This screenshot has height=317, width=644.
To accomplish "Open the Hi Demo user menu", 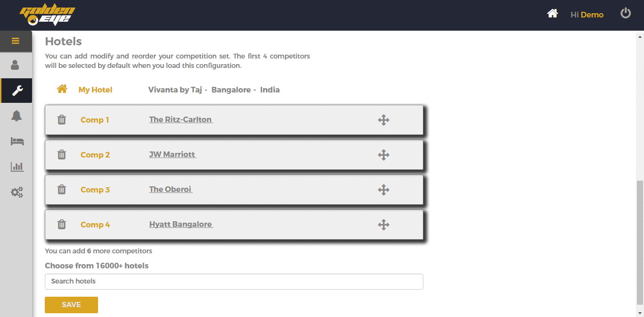I will click(x=587, y=15).
